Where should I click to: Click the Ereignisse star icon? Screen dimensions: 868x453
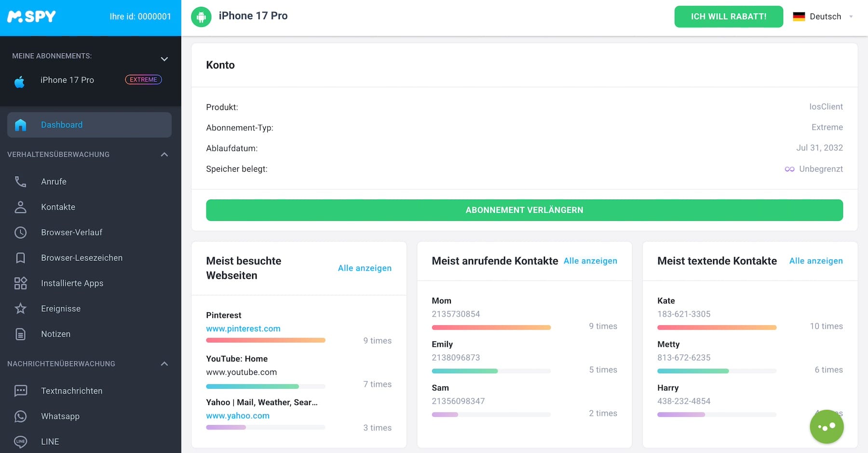20,309
